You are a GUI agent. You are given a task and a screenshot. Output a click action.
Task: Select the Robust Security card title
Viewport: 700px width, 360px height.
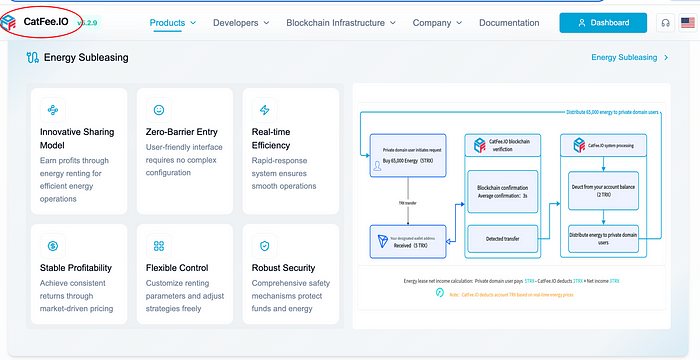(x=283, y=268)
